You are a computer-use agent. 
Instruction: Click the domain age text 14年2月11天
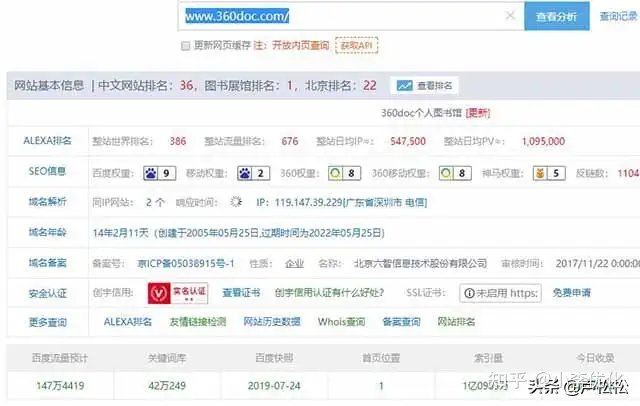pos(121,233)
